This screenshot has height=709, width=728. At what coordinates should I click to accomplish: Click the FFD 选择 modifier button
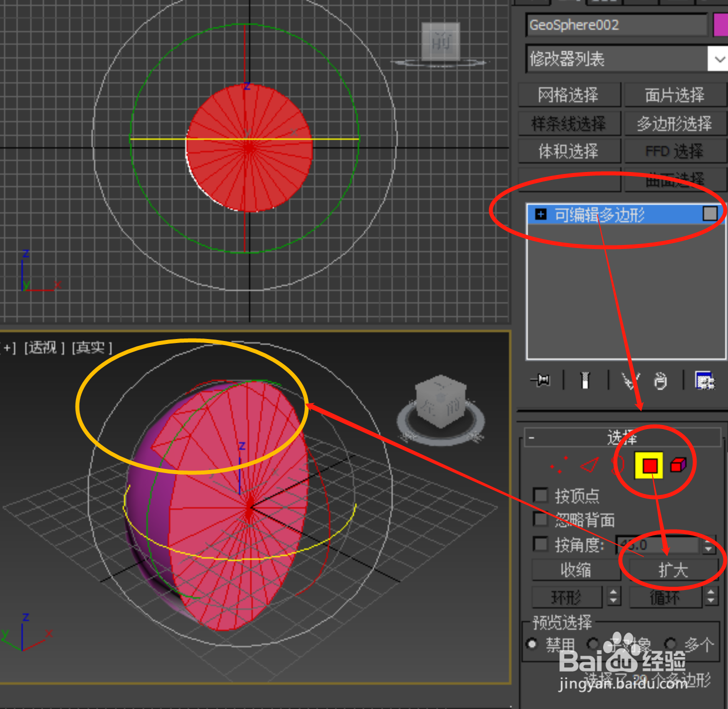(x=674, y=150)
